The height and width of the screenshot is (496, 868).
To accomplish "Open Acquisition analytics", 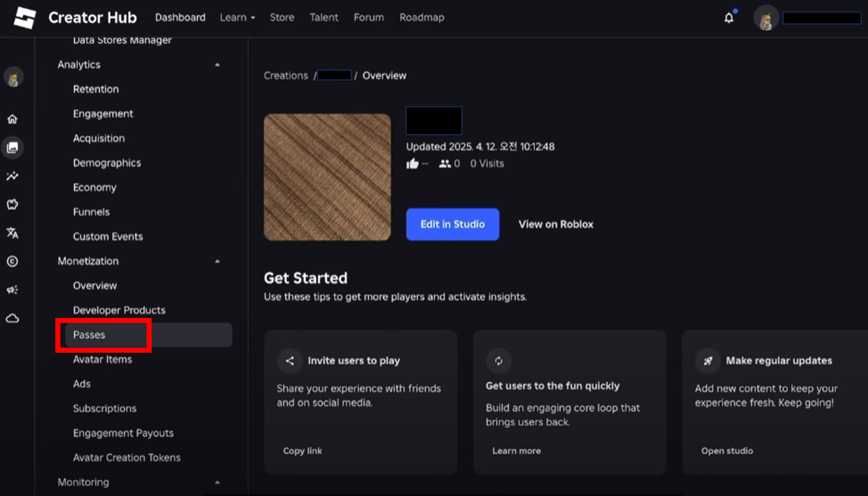I will click(x=99, y=138).
